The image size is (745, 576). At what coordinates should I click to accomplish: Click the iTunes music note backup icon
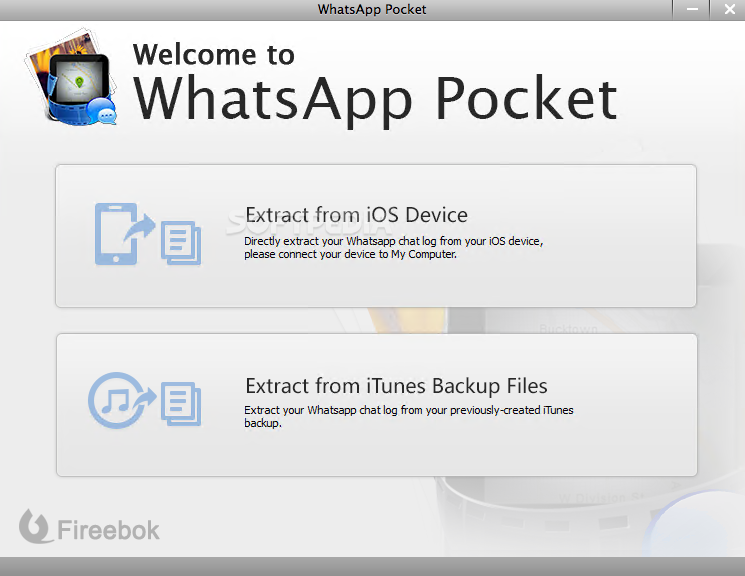click(145, 400)
